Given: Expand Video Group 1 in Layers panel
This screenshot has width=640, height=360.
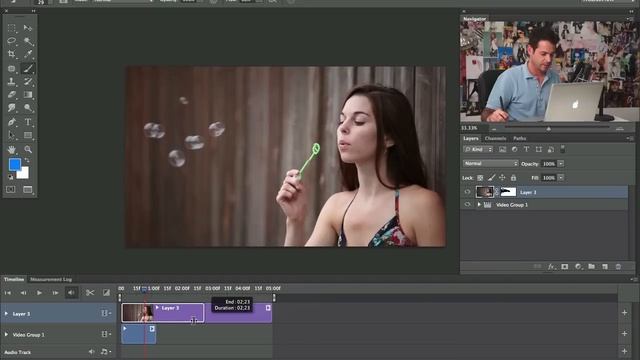Looking at the screenshot, I should (x=479, y=204).
